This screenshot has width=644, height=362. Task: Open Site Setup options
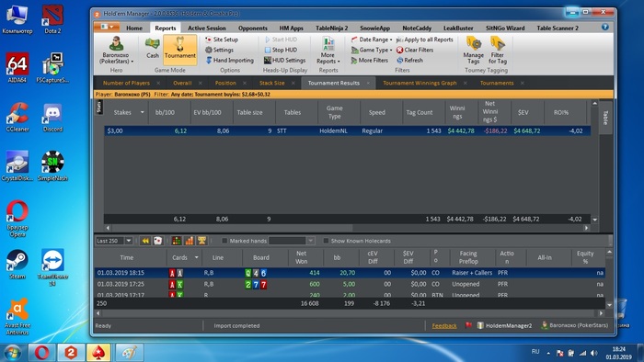click(x=222, y=40)
